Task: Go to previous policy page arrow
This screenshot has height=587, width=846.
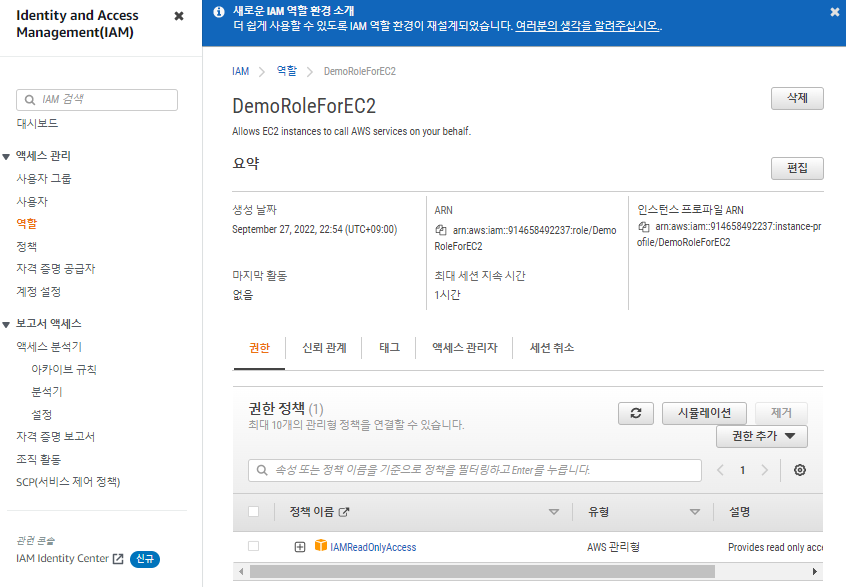Action: 720,470
